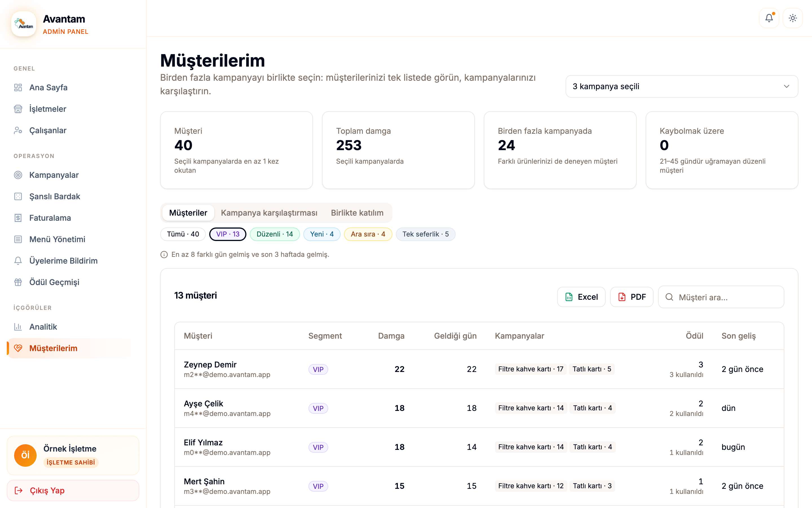Click 'Filtre kahve kartı · 12' tag in Mert Şahin row
Viewport: 812px width, 508px height.
click(531, 486)
